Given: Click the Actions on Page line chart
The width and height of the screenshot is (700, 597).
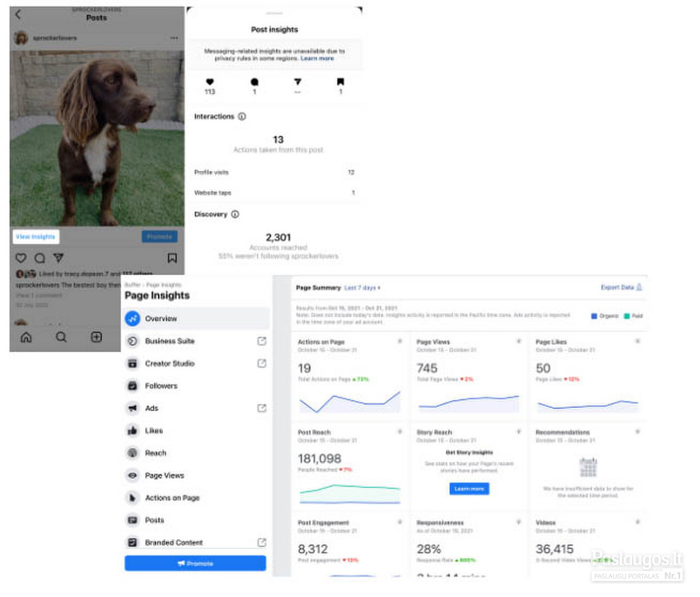Looking at the screenshot, I should pos(350,401).
